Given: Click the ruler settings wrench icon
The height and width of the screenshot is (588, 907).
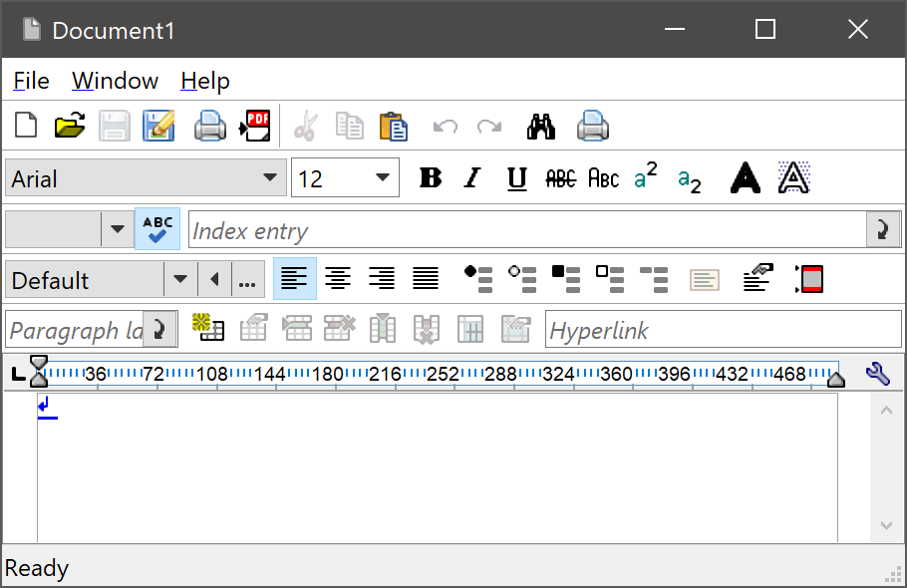Looking at the screenshot, I should click(x=877, y=374).
